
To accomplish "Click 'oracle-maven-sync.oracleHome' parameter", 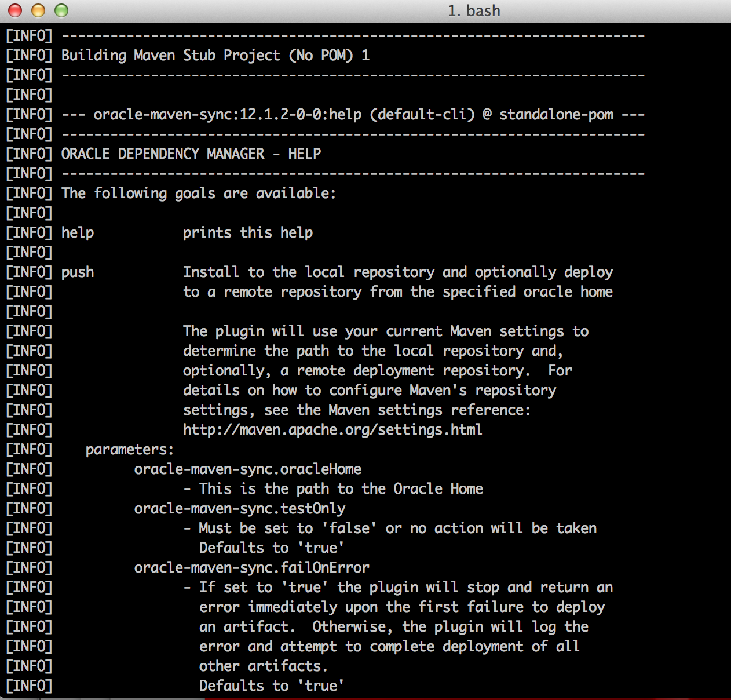I will click(x=248, y=469).
